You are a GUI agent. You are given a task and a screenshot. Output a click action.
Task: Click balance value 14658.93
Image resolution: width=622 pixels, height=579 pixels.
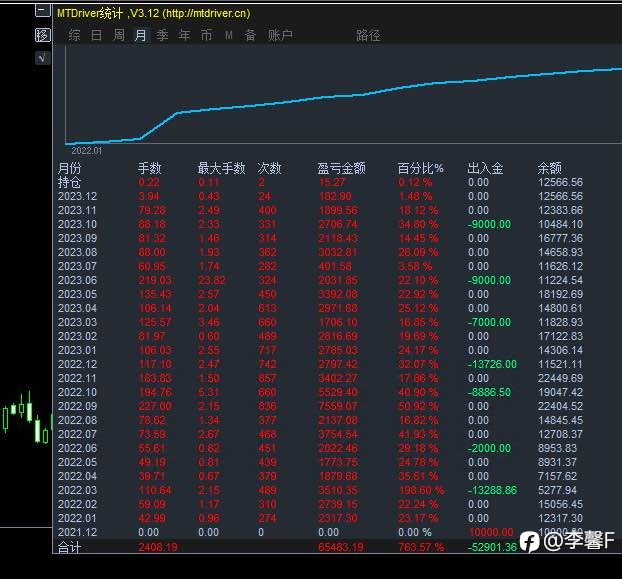click(561, 252)
